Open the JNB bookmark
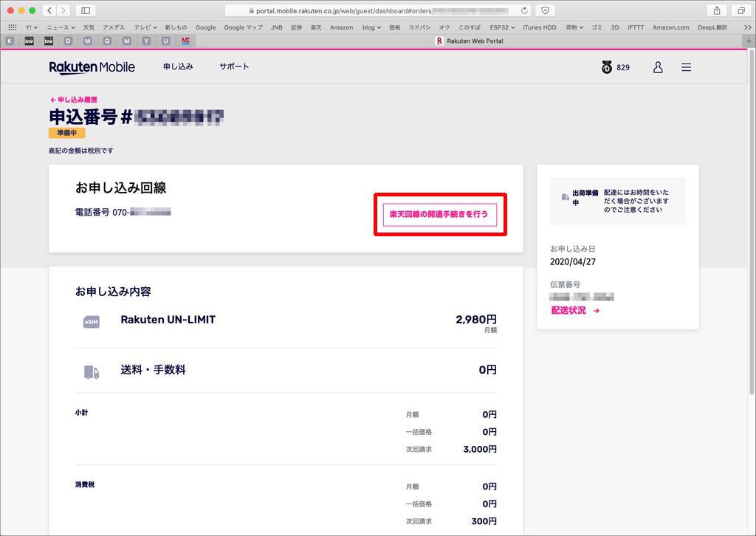Viewport: 756px width, 536px height. click(277, 27)
